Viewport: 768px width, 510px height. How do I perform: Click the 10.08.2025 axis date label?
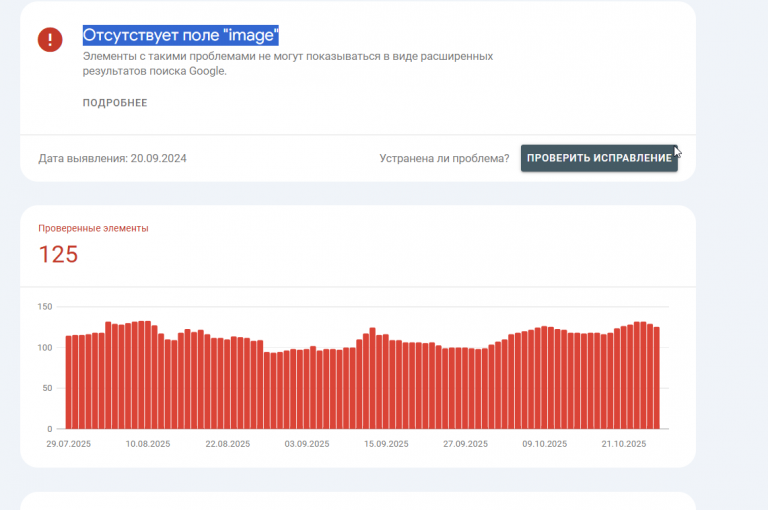click(148, 444)
